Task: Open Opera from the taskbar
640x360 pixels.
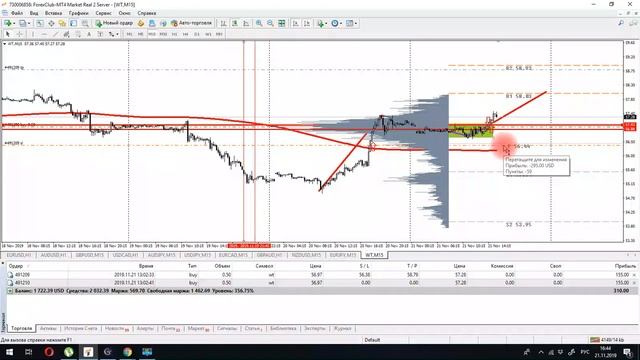Action: pyautogui.click(x=49, y=351)
